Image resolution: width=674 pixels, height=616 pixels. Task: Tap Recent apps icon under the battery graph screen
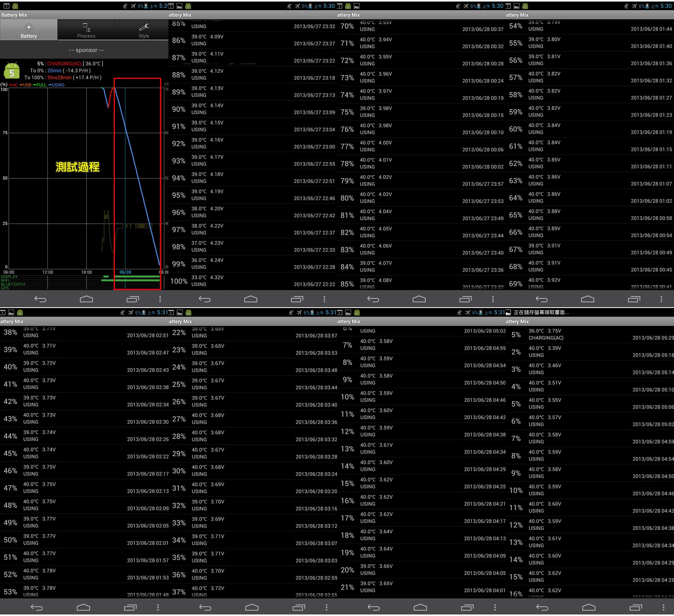pyautogui.click(x=133, y=299)
